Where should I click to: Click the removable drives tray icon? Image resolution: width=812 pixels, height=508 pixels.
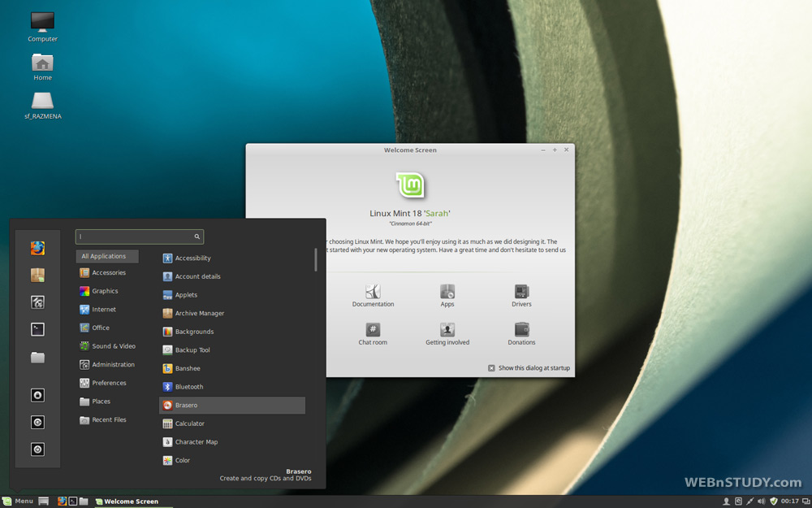click(x=738, y=501)
